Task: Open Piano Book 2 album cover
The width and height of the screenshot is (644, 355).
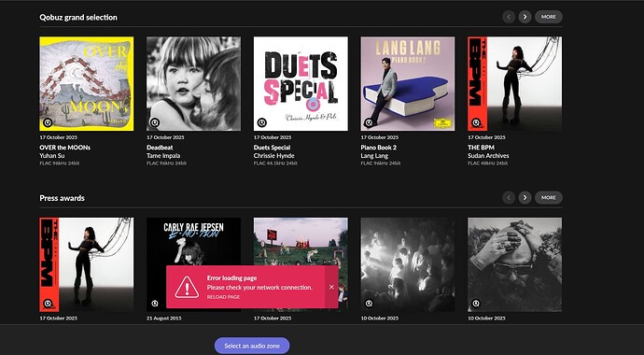Action: [408, 84]
